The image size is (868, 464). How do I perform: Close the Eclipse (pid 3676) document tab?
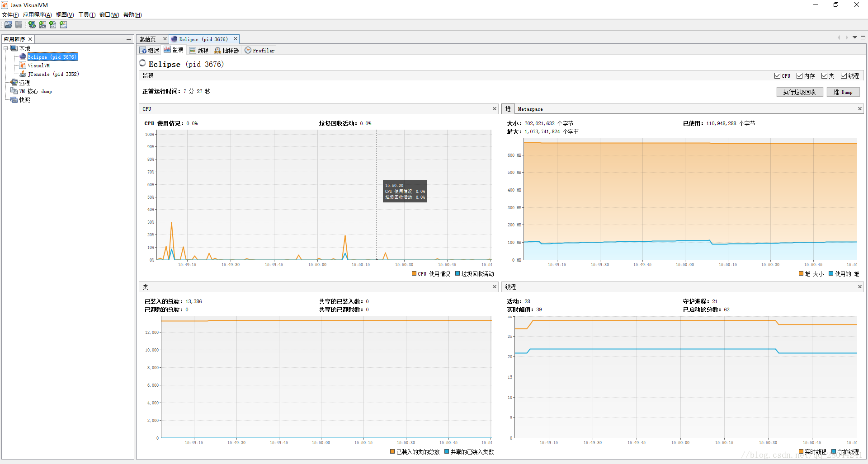point(236,39)
